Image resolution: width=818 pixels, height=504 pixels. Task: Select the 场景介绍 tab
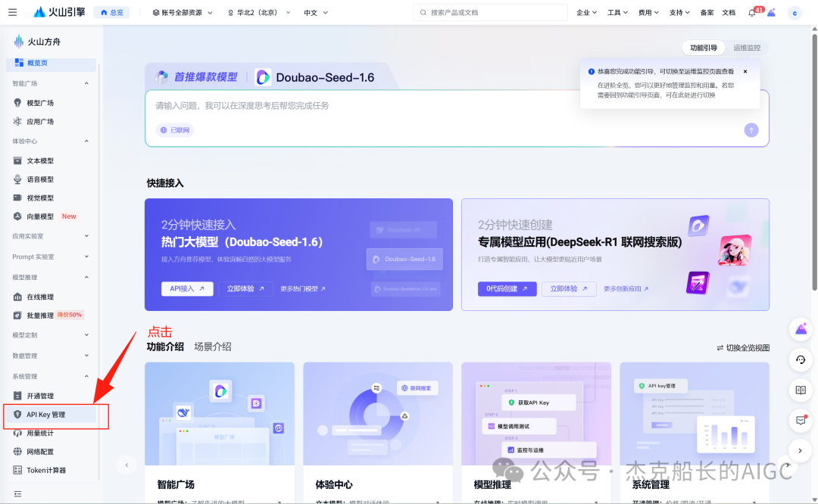(213, 347)
